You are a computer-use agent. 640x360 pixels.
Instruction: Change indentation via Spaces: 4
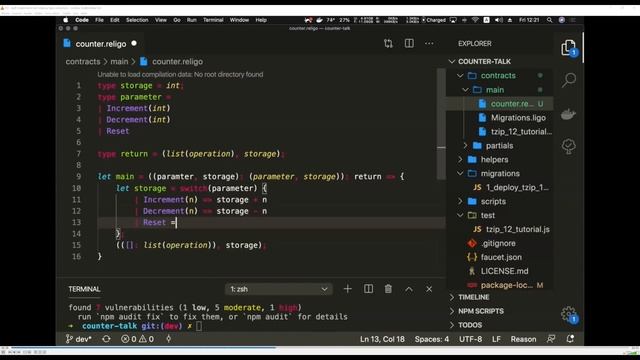tap(432, 339)
